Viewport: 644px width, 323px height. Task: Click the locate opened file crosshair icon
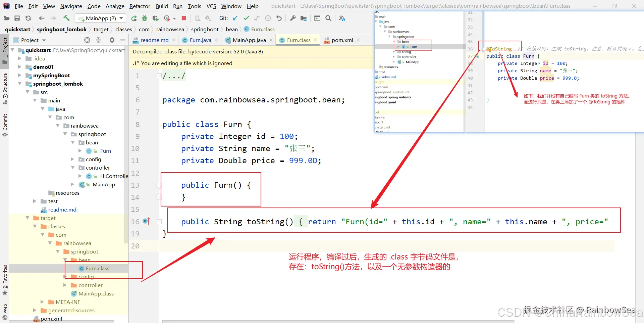pos(87,40)
